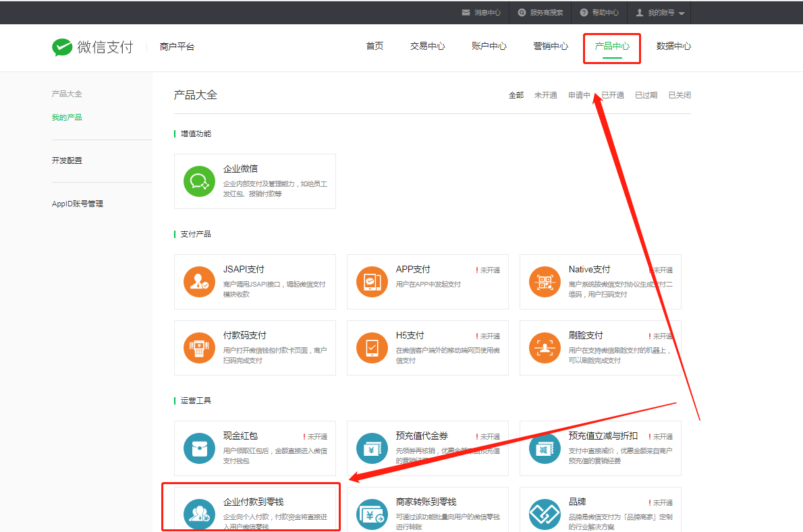Open the 账户中心 tab
Image resolution: width=803 pixels, height=532 pixels.
[489, 46]
